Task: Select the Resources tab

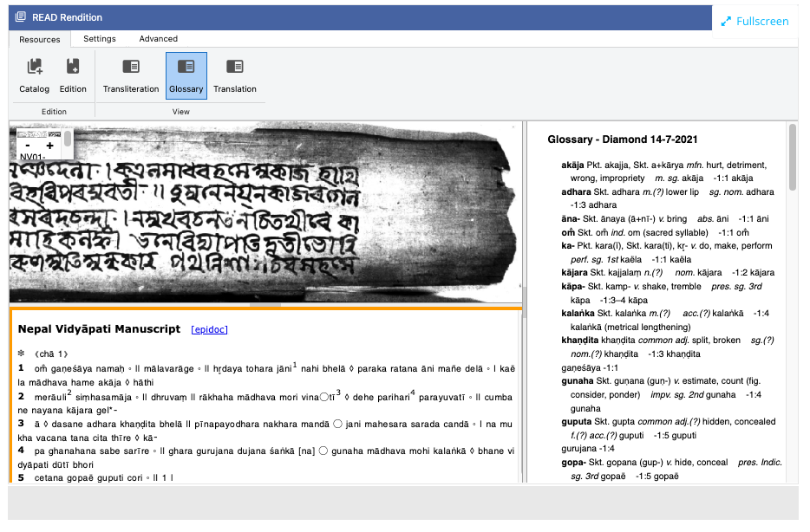Action: (x=40, y=39)
